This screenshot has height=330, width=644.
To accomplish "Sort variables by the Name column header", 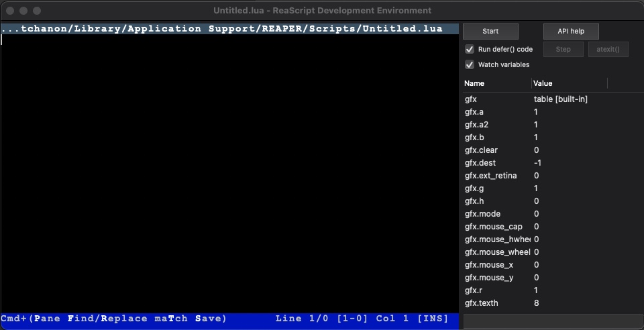I will (496, 83).
